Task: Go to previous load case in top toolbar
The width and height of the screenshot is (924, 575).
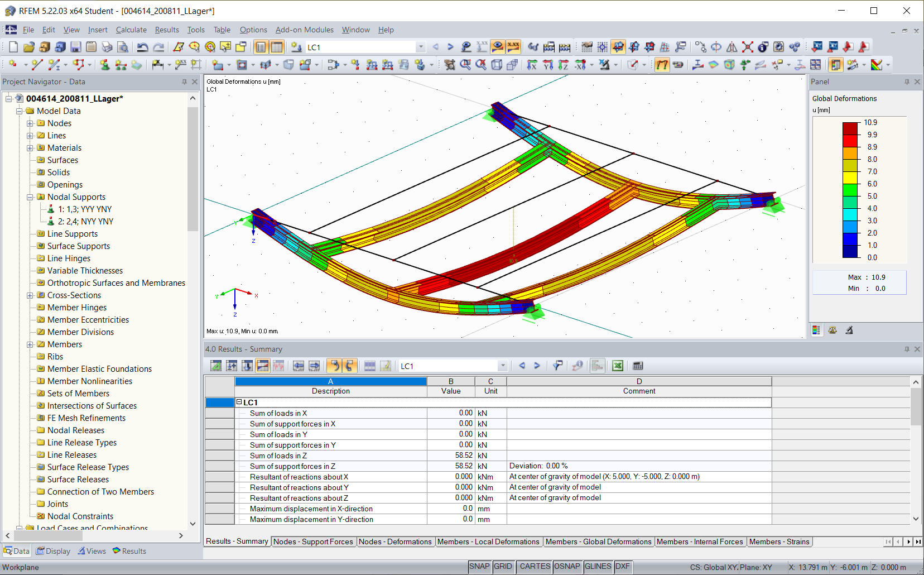Action: (436, 47)
